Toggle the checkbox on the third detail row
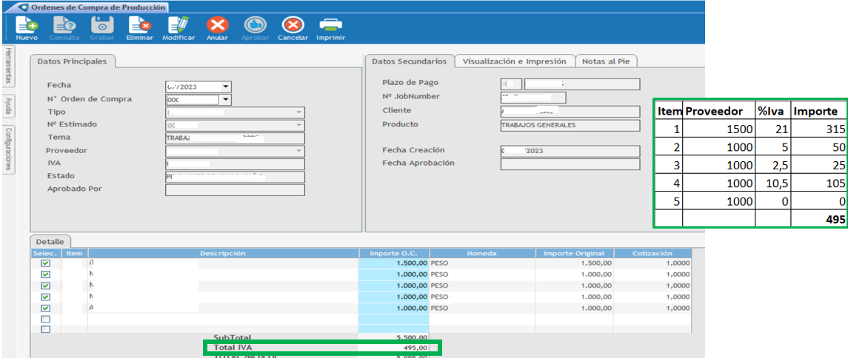This screenshot has width=868, height=358. [46, 286]
